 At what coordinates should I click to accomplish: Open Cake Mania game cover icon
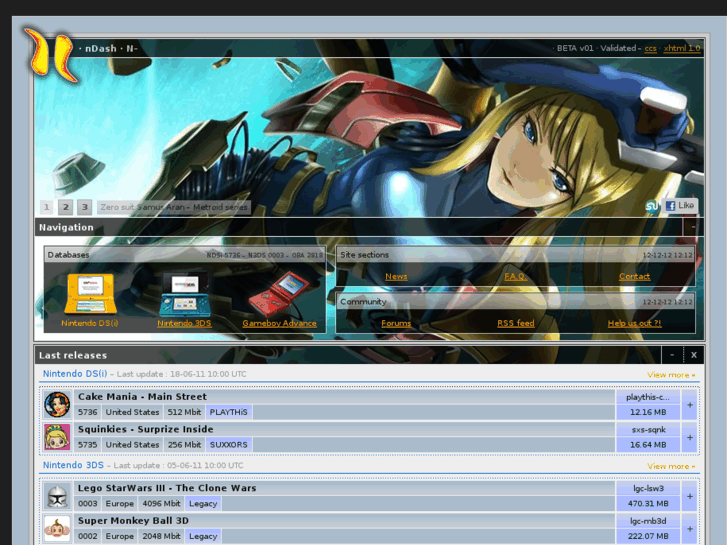pos(57,404)
